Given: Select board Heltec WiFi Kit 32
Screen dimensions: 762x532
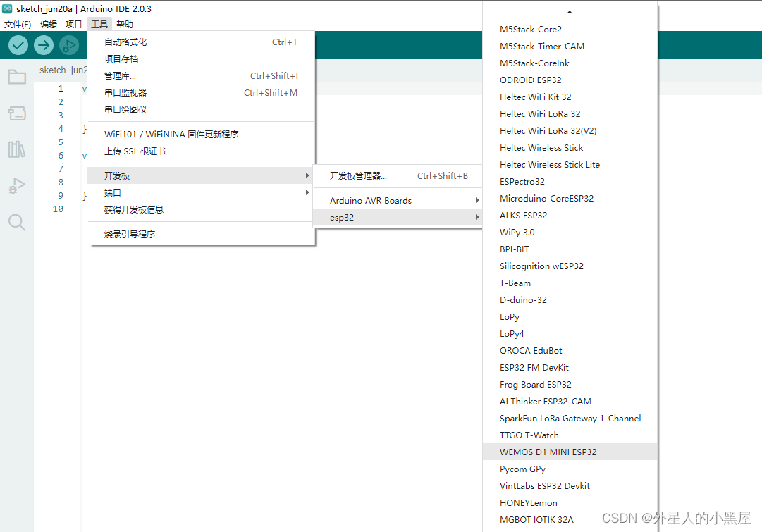Looking at the screenshot, I should (x=570, y=97).
